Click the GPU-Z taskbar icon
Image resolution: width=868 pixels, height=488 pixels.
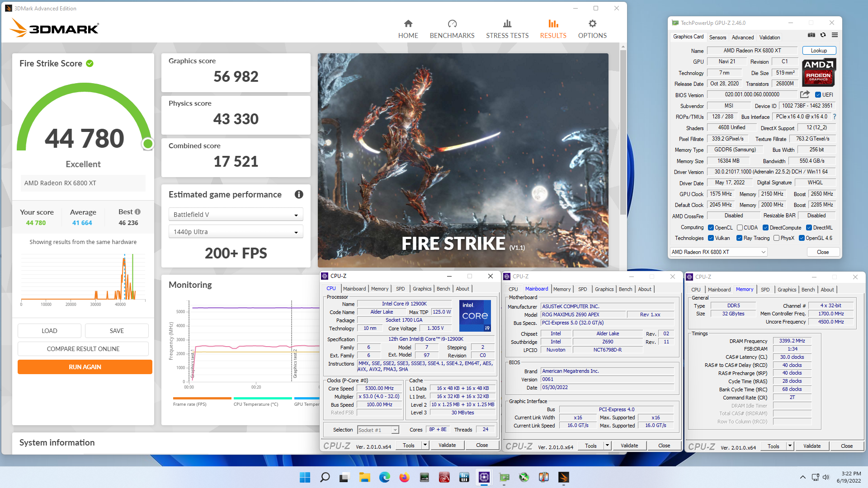click(504, 477)
